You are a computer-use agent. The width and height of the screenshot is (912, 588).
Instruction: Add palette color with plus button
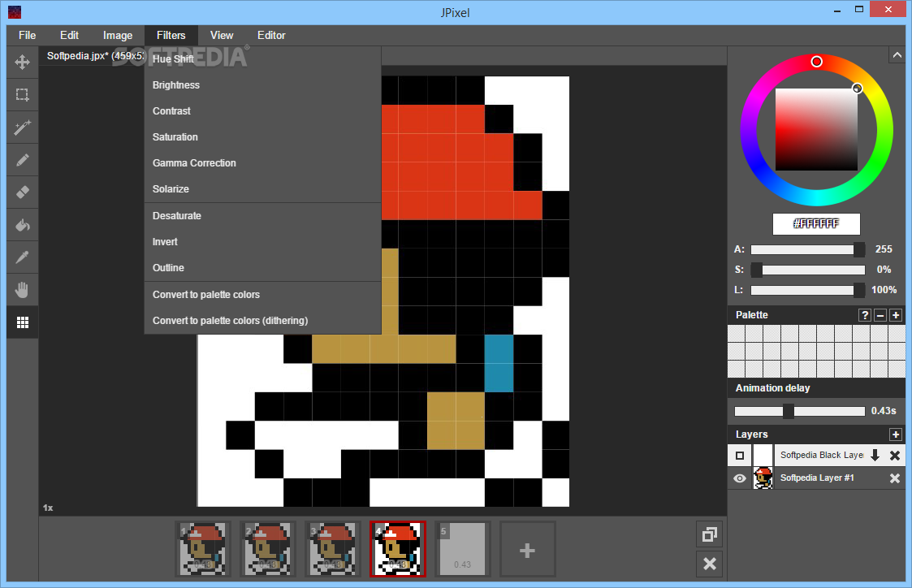[x=896, y=314]
